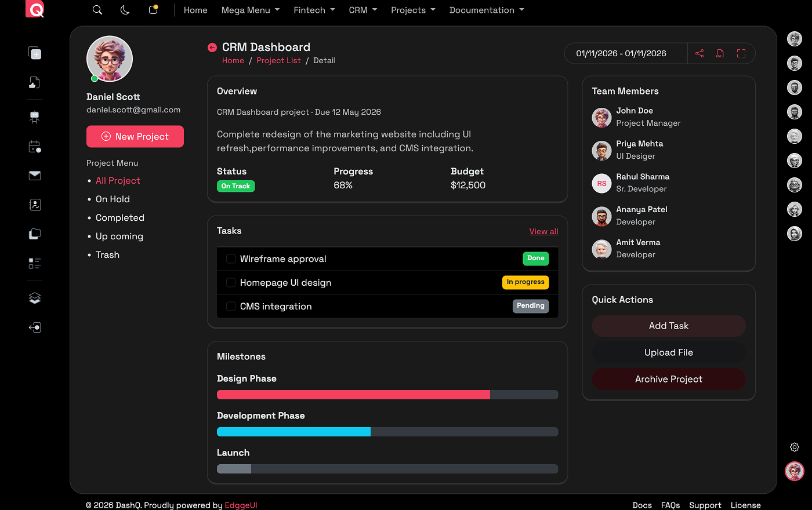Share the project via the share icon

(699, 53)
